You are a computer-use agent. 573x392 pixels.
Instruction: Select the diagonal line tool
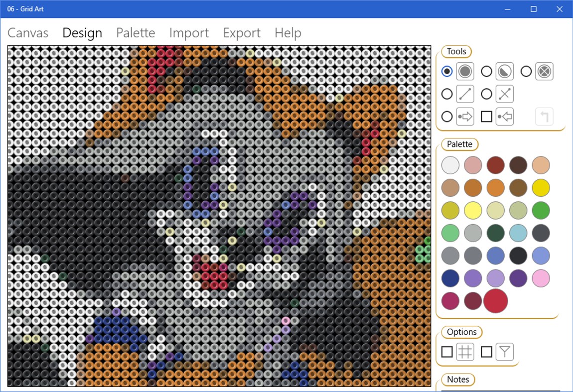pos(465,94)
